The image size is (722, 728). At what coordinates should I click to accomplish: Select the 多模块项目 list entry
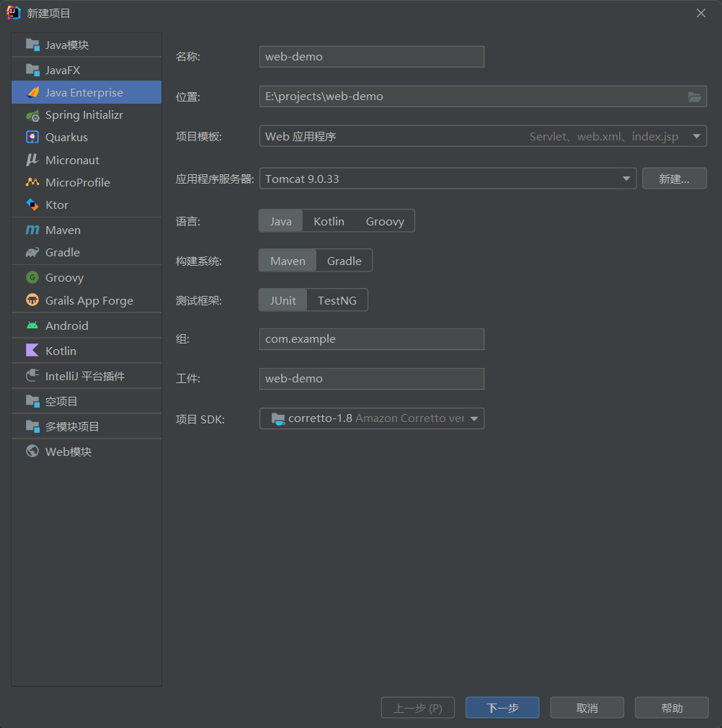click(x=86, y=426)
